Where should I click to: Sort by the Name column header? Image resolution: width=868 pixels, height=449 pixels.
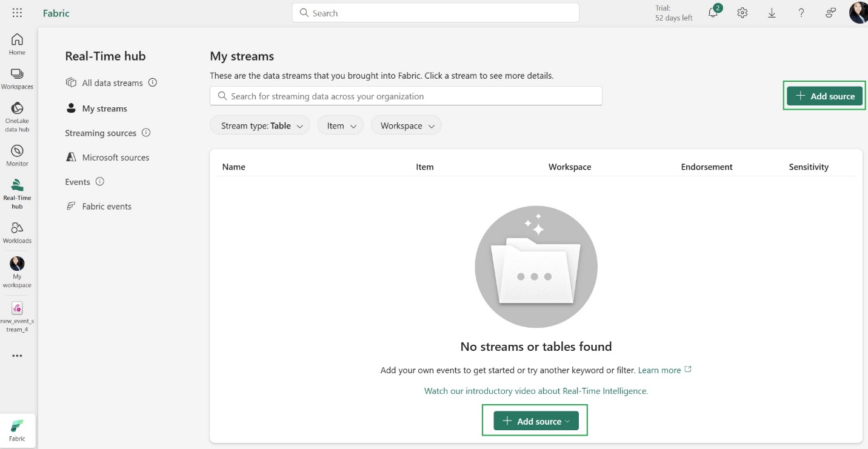(x=234, y=167)
